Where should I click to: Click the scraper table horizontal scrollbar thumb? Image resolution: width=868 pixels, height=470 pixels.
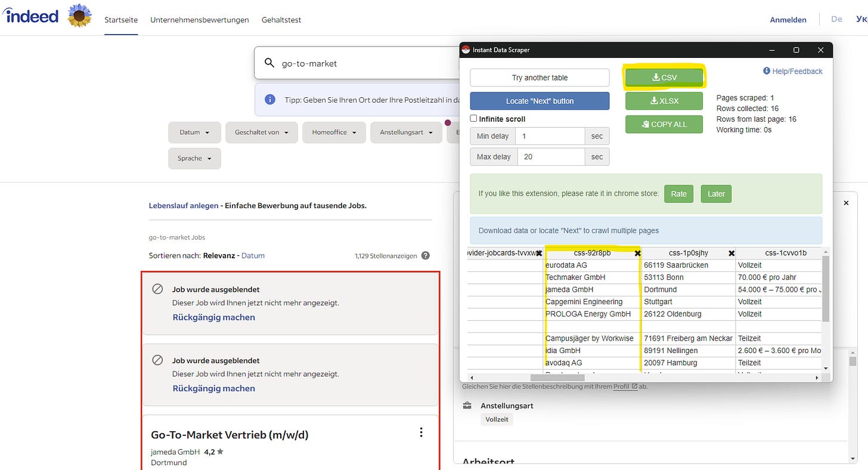click(557, 378)
